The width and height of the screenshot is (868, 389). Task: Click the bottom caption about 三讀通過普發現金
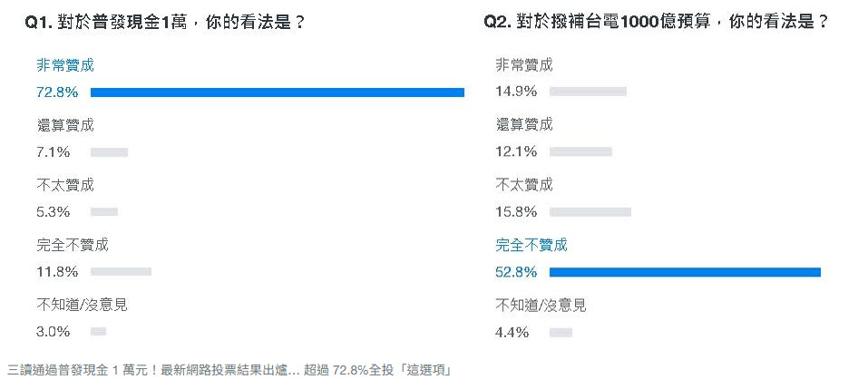click(229, 370)
